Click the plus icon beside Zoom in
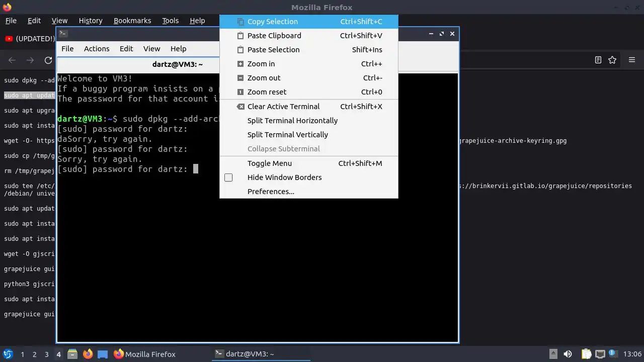Image resolution: width=644 pixels, height=362 pixels. pos(240,64)
